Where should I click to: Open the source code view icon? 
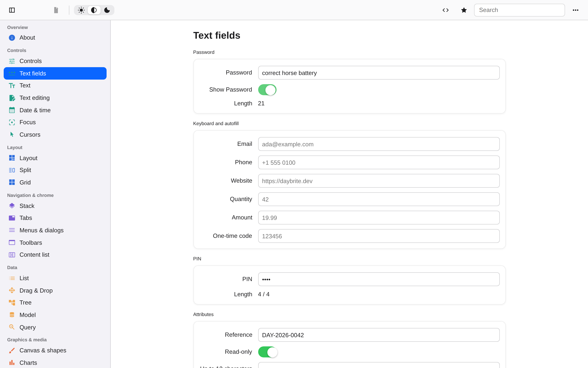[445, 10]
